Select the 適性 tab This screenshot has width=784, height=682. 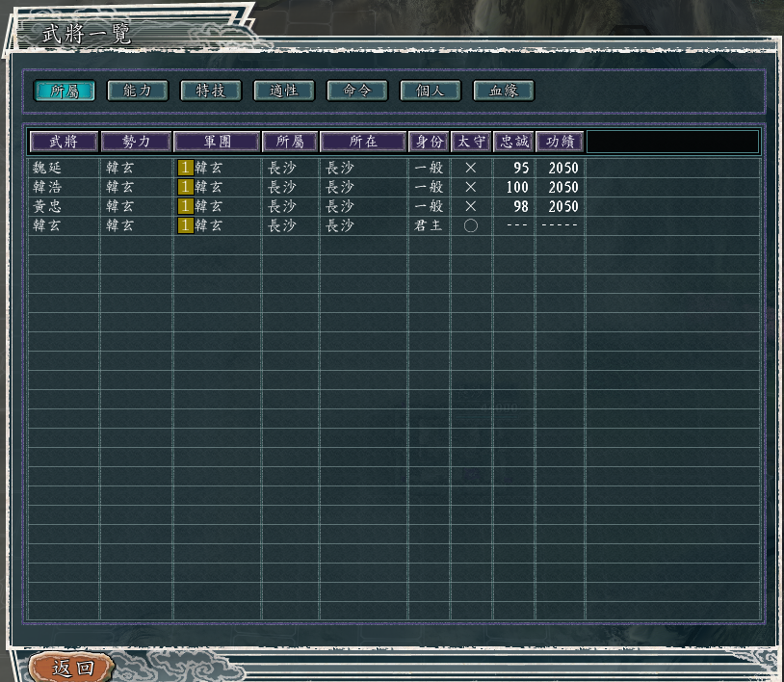coord(284,91)
